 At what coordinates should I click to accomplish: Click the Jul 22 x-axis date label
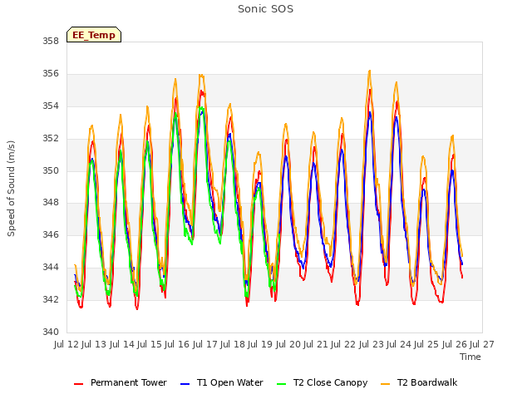343,344
